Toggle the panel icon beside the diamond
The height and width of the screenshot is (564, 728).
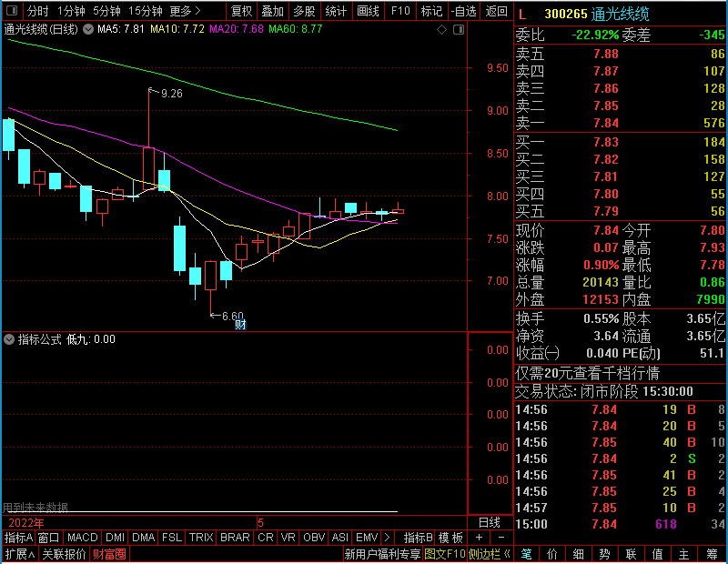coord(459,30)
